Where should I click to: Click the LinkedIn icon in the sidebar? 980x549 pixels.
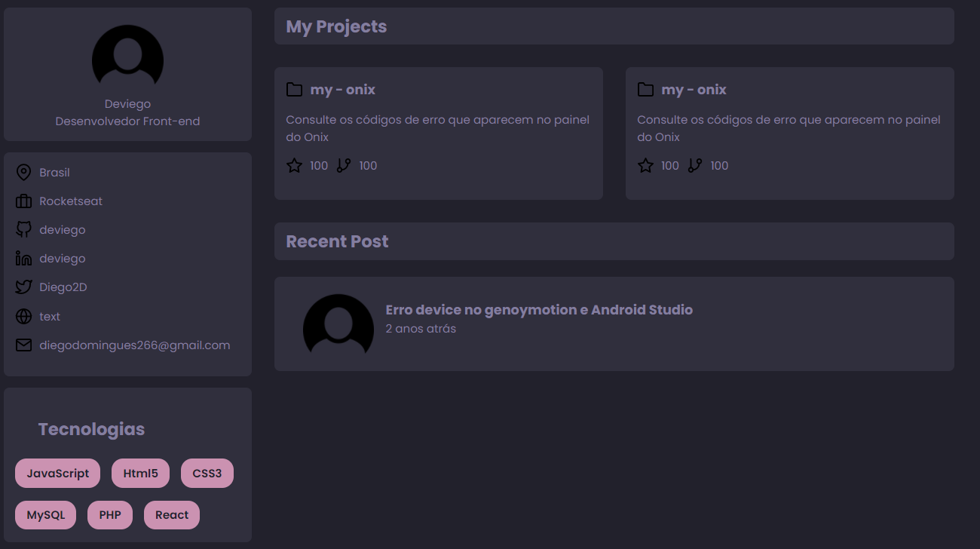tap(23, 258)
